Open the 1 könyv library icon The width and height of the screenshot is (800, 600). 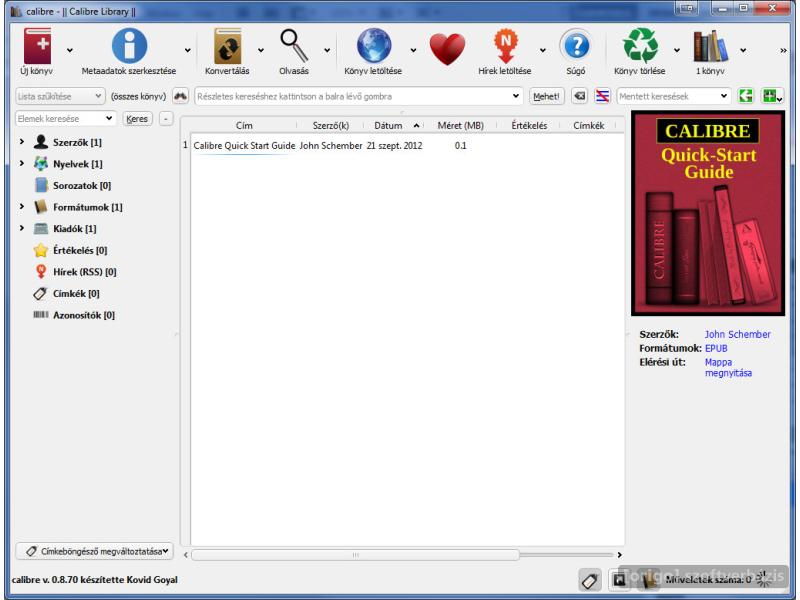[x=710, y=46]
